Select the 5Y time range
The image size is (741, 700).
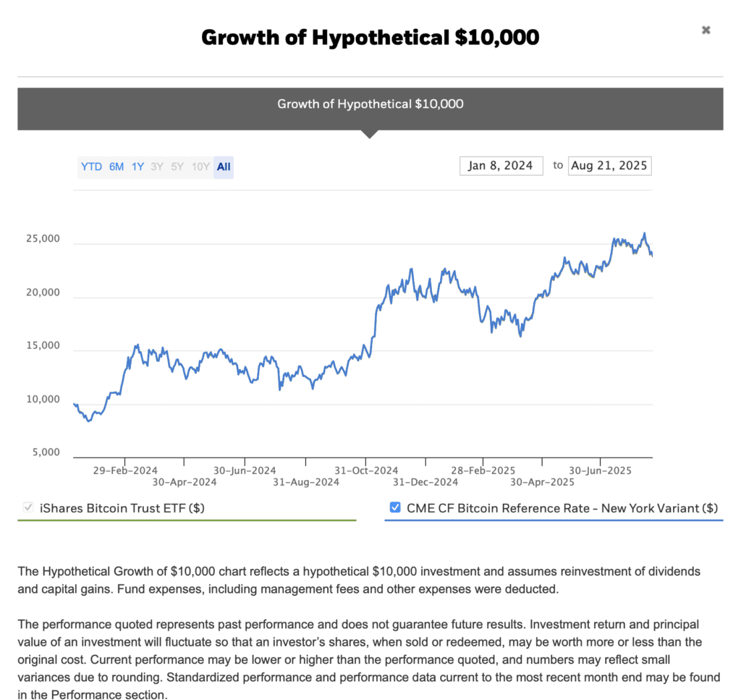click(x=177, y=166)
